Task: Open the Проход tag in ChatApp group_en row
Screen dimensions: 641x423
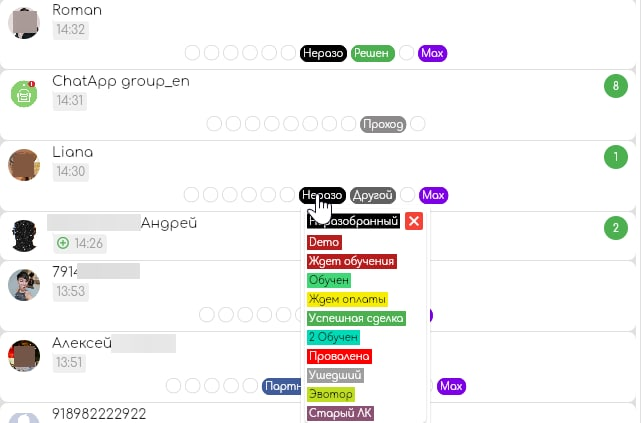Action: point(384,124)
